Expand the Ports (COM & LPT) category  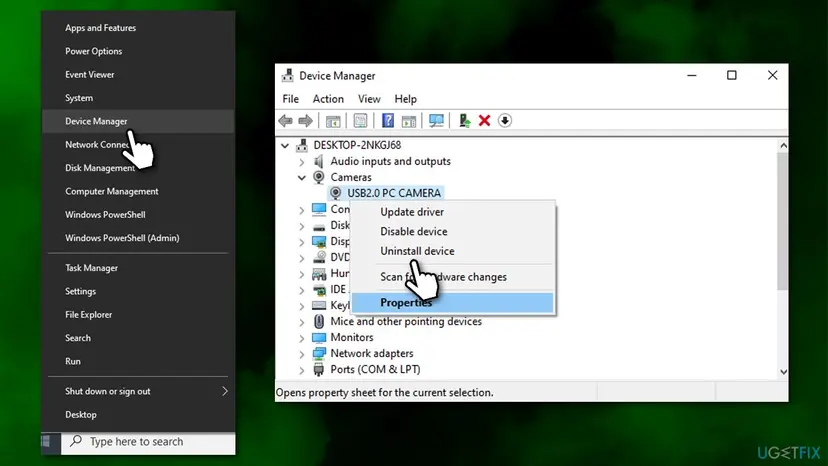(x=302, y=370)
